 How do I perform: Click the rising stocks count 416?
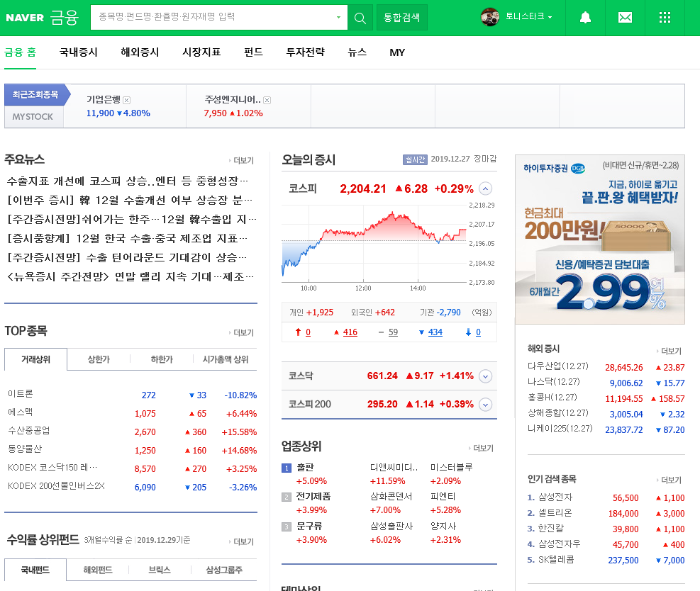tap(350, 332)
